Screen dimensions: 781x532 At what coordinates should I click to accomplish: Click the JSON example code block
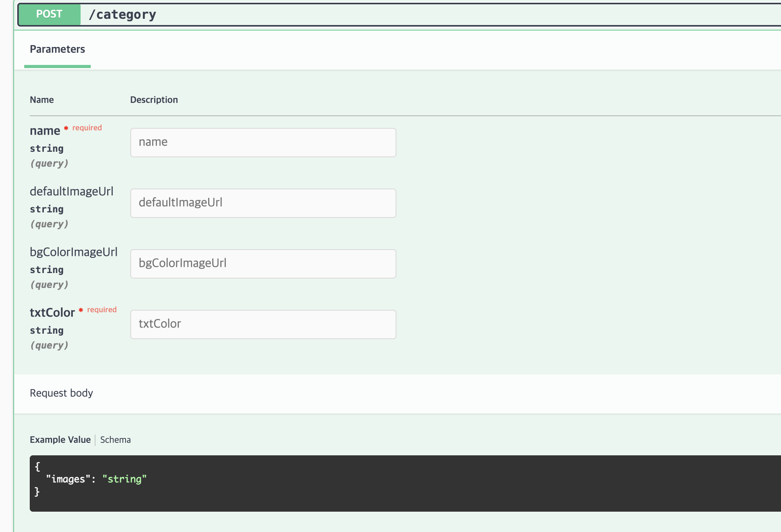click(405, 483)
